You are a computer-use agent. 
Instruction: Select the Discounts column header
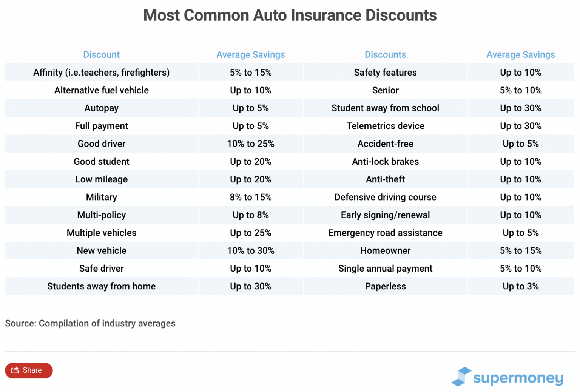[385, 54]
